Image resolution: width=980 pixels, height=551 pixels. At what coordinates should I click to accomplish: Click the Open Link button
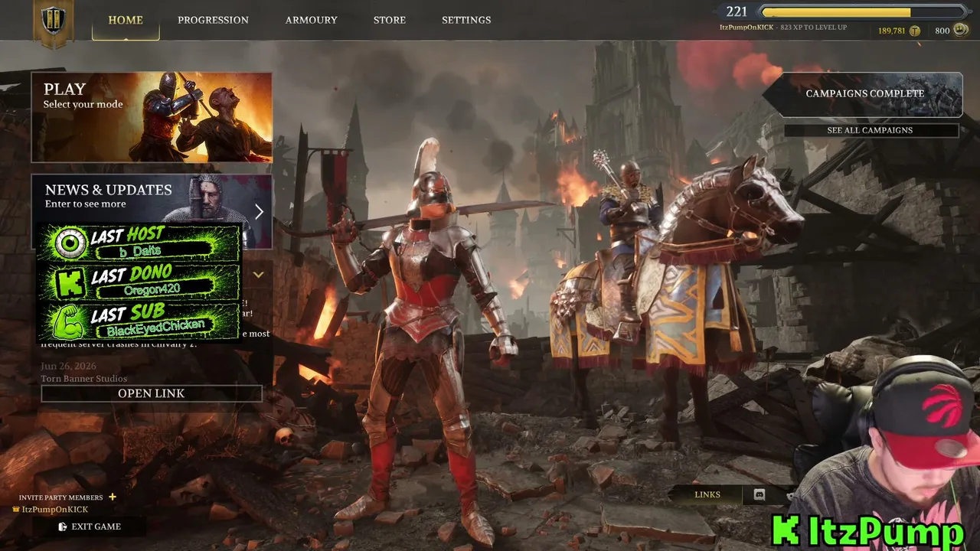click(152, 393)
